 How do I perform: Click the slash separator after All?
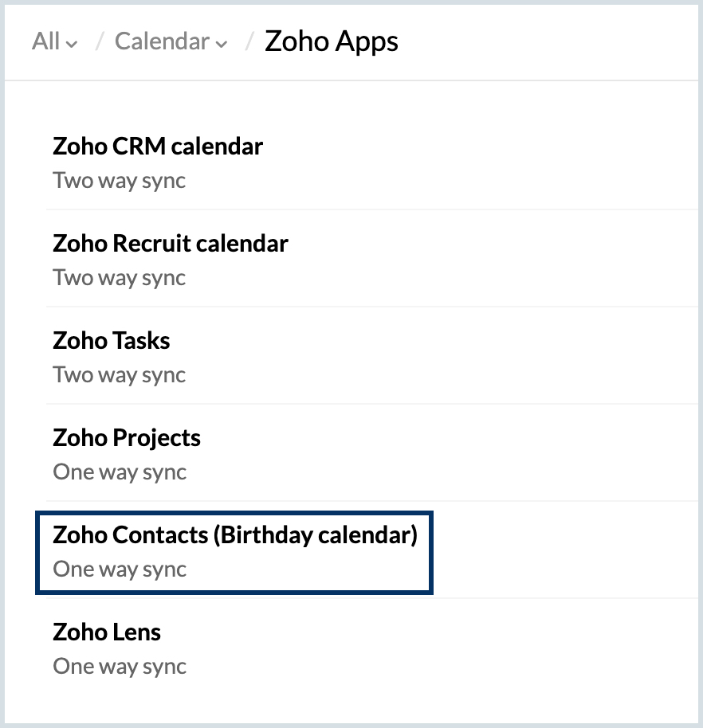click(100, 41)
